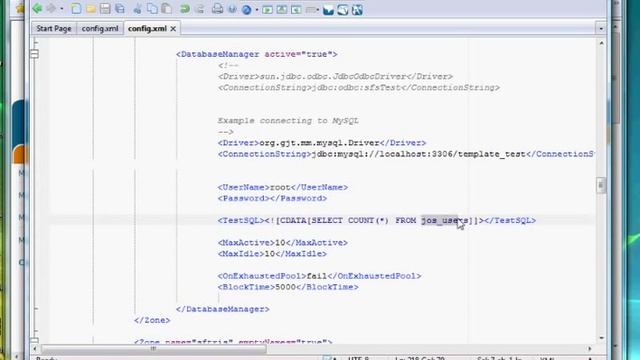Click the horizontal scroll right arrow

[x=589, y=349]
